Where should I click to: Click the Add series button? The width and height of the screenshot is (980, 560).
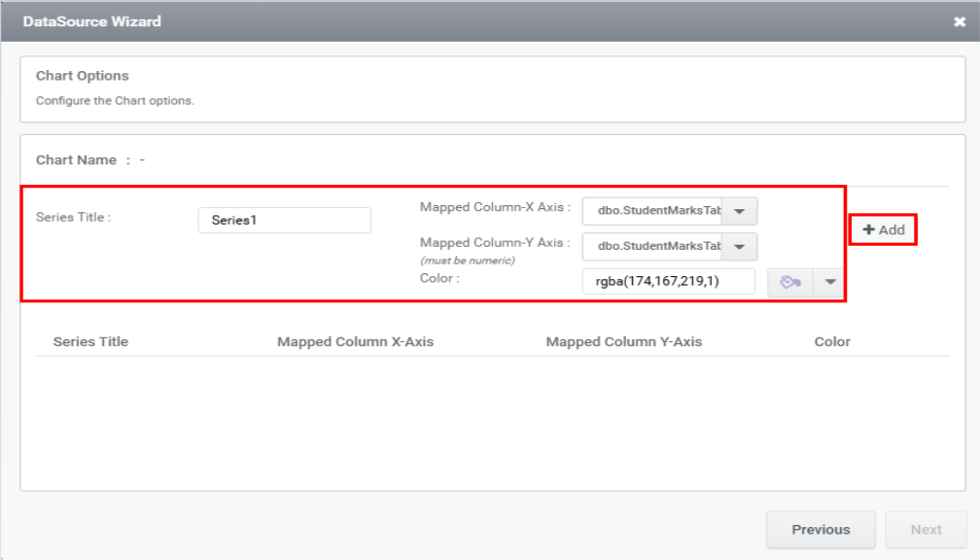884,229
